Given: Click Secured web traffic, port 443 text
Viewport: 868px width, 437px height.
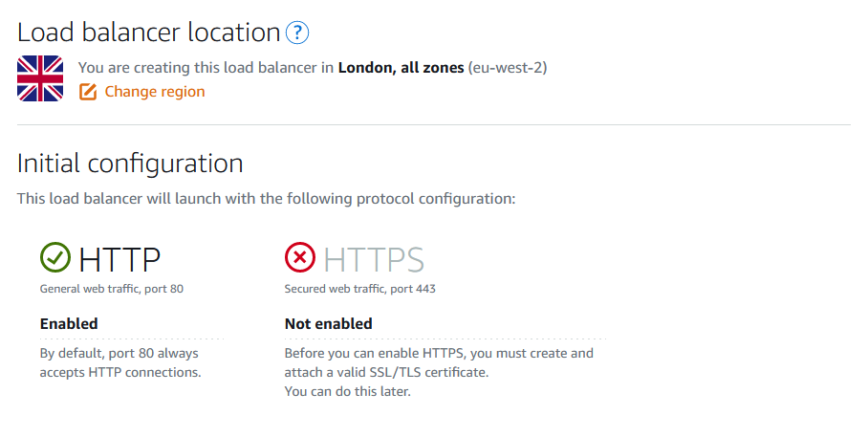Looking at the screenshot, I should click(x=359, y=289).
